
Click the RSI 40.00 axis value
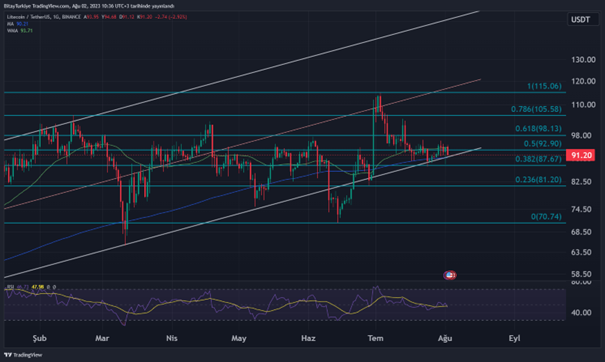point(581,312)
